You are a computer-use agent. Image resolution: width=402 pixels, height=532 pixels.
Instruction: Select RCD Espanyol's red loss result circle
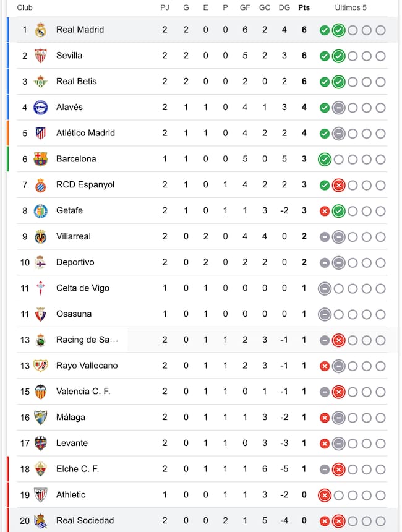click(x=338, y=185)
